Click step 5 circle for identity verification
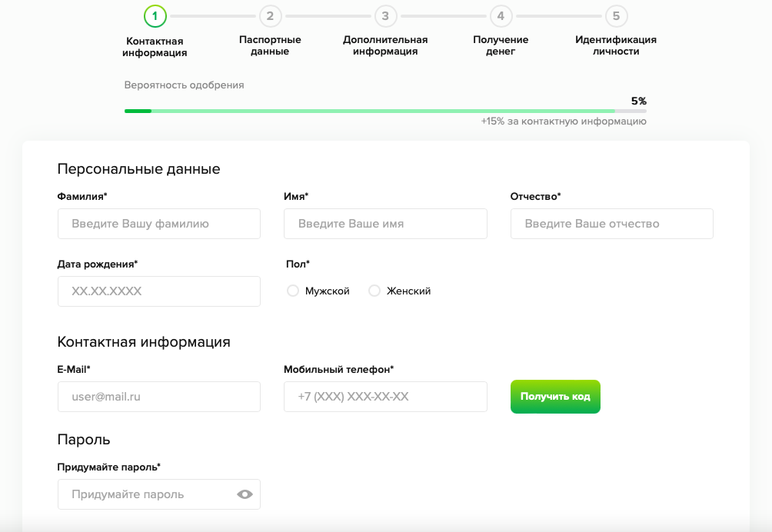 point(616,15)
